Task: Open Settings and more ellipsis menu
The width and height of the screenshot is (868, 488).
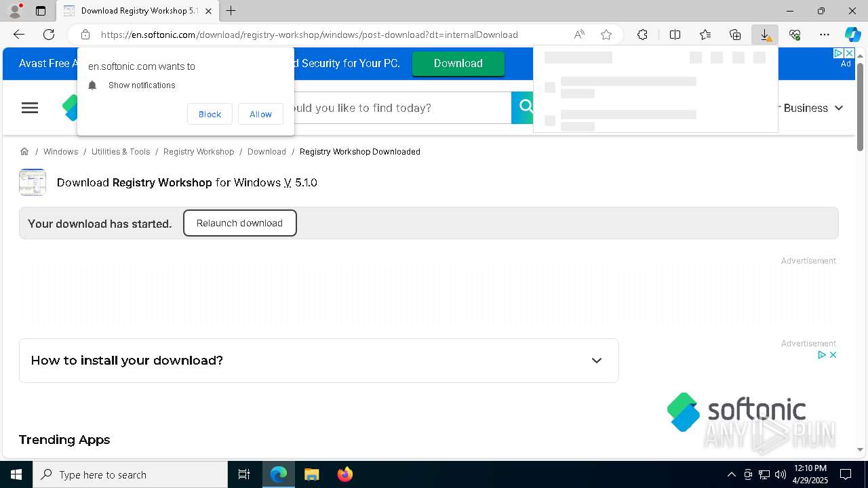Action: pyautogui.click(x=825, y=35)
